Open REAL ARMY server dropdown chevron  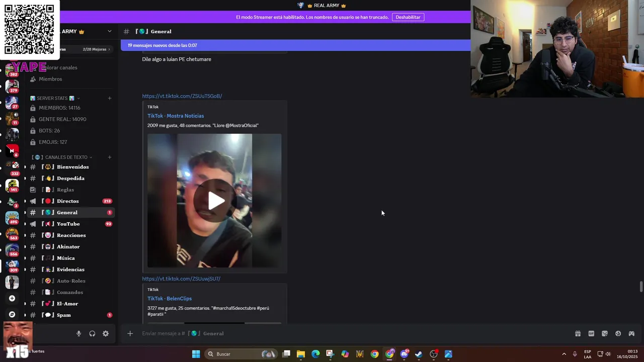(x=110, y=31)
